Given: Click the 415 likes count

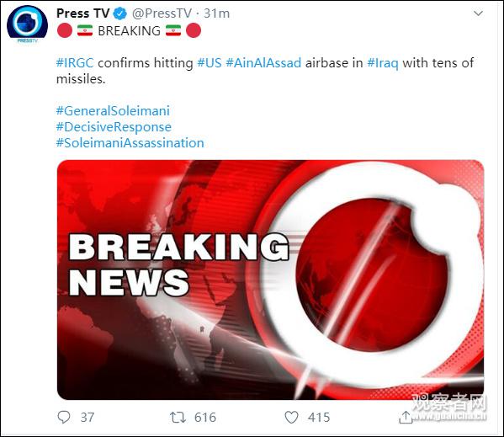Looking at the screenshot, I should pos(319,418).
